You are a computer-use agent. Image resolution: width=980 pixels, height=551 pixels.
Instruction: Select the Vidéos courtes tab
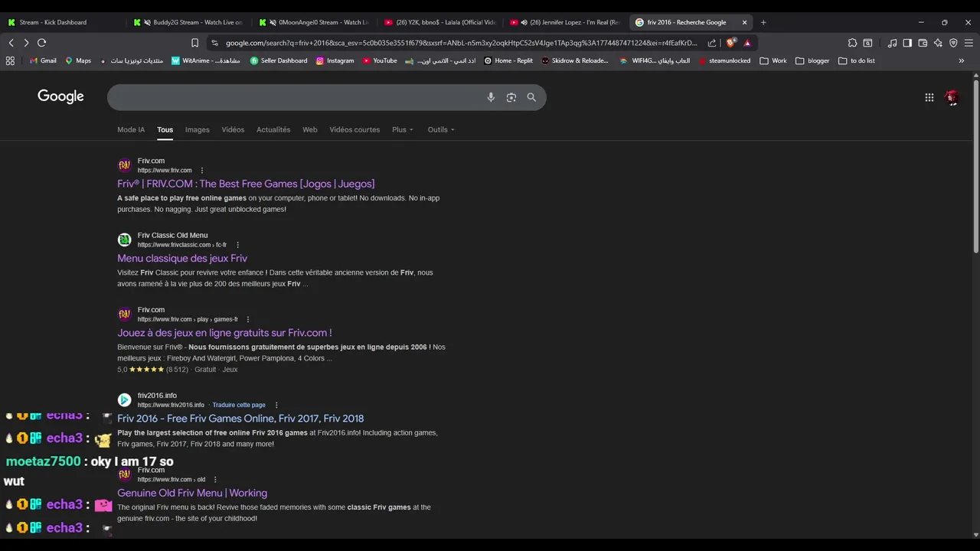pyautogui.click(x=354, y=129)
